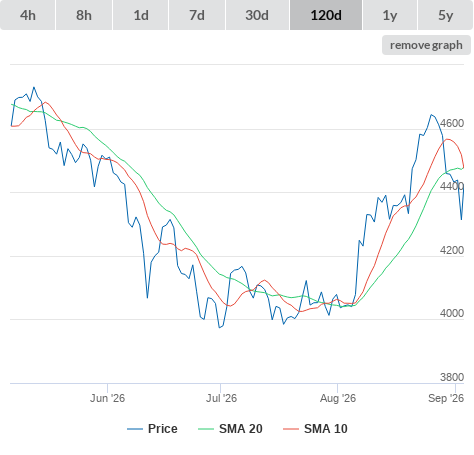This screenshot has height=455, width=474.
Task: Click the remove graph button
Action: [x=426, y=45]
